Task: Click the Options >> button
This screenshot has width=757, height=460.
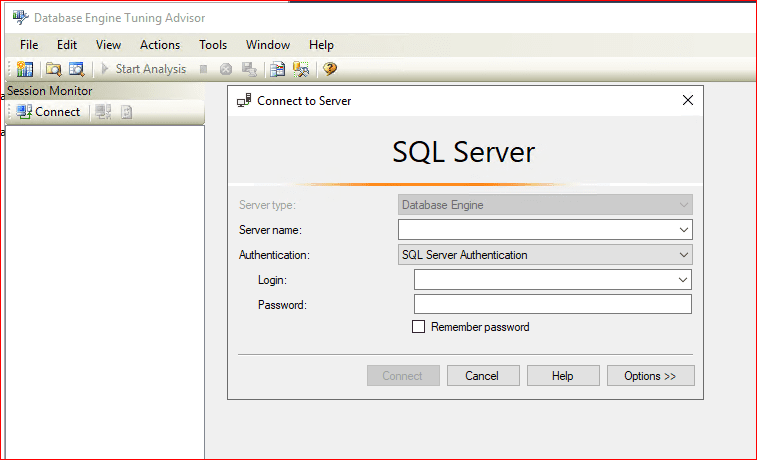Action: coord(650,376)
